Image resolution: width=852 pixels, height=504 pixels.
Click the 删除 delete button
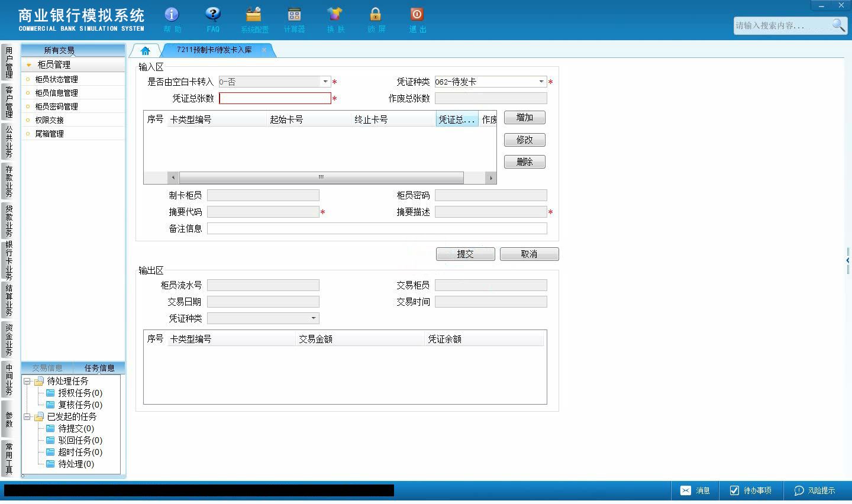tap(525, 162)
